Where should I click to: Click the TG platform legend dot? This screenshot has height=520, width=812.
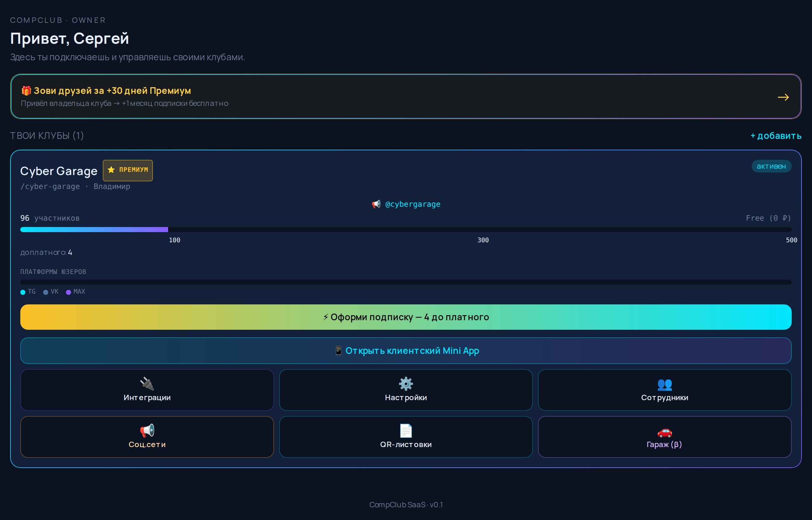[23, 292]
